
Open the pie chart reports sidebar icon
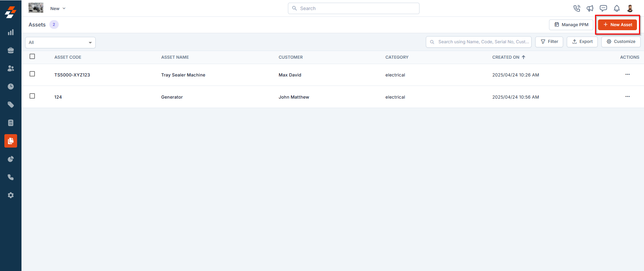[11, 159]
